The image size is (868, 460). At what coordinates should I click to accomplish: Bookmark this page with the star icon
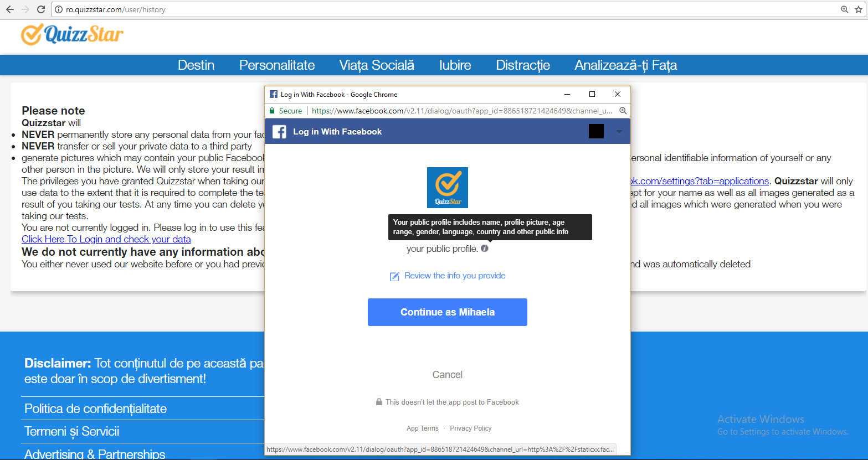point(858,9)
